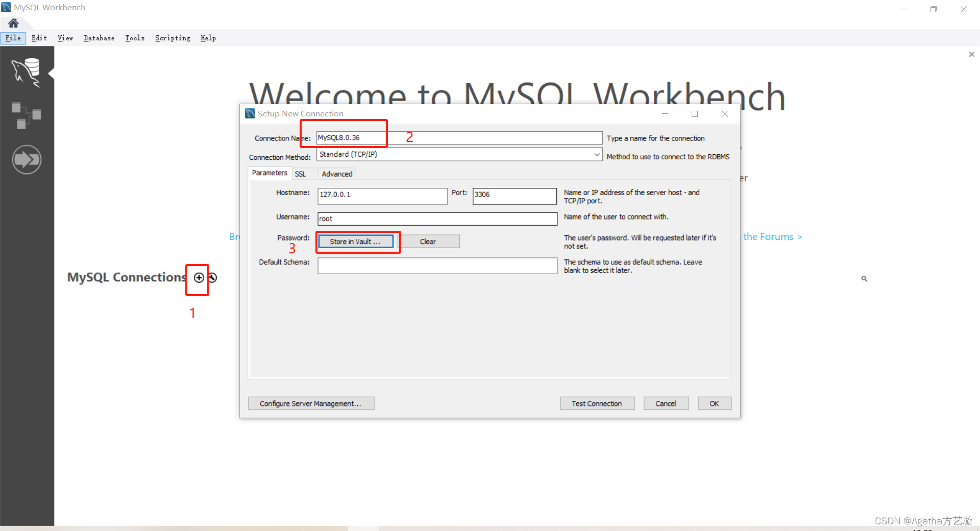Click the Setup New Connection dialog icon

point(250,113)
